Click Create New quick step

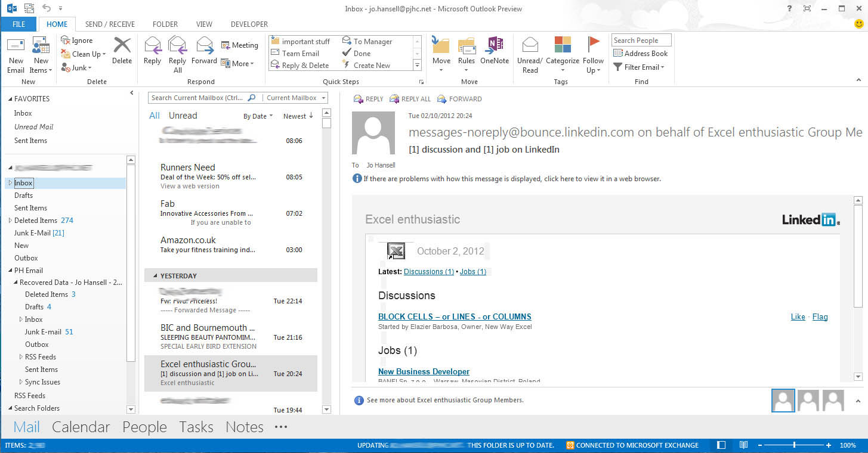click(x=366, y=65)
